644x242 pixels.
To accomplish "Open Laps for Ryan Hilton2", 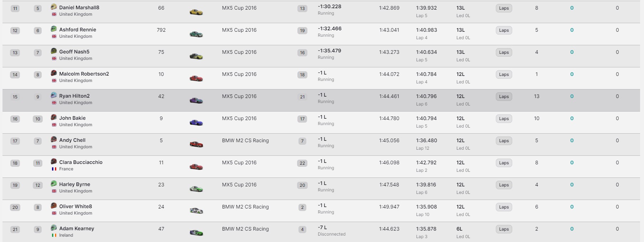I will pyautogui.click(x=504, y=97).
